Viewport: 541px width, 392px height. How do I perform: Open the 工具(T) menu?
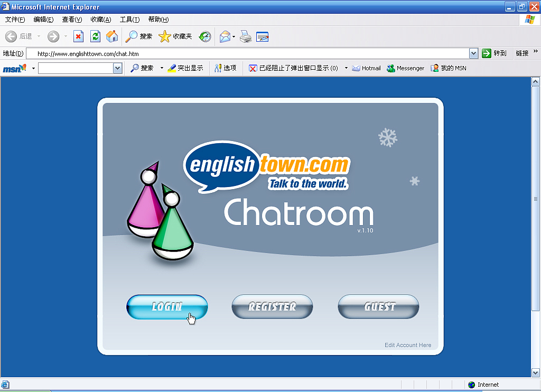click(x=130, y=20)
